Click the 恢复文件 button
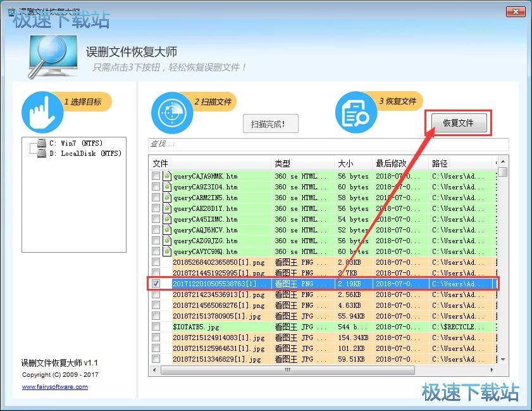532x411 pixels. 459,123
